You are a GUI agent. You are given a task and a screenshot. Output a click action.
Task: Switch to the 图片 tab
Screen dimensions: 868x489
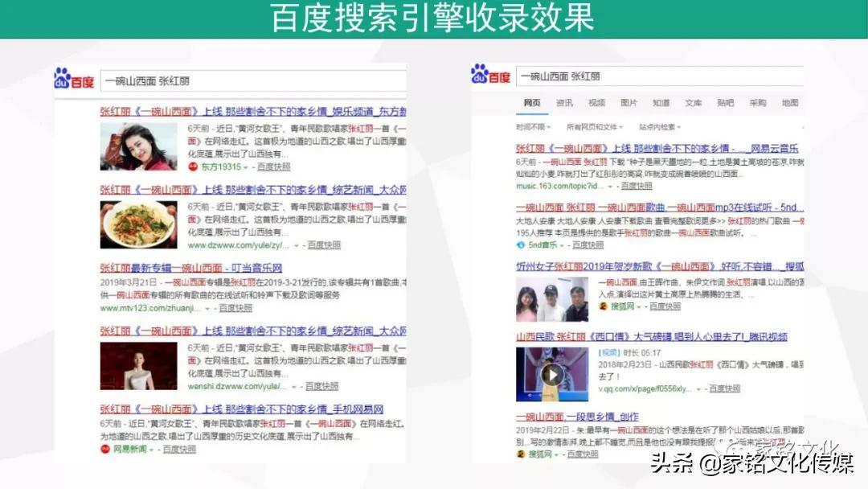(629, 102)
